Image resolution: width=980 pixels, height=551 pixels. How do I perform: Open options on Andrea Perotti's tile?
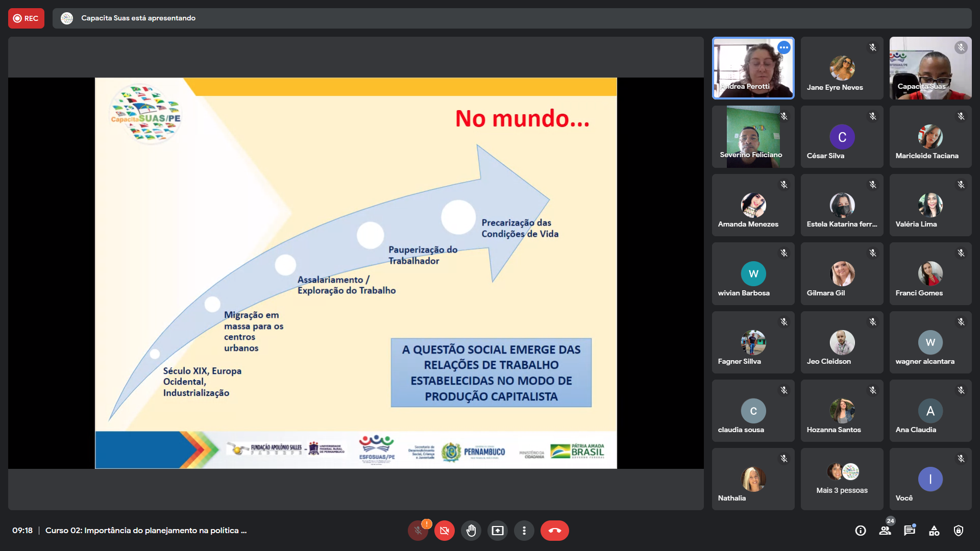point(784,47)
